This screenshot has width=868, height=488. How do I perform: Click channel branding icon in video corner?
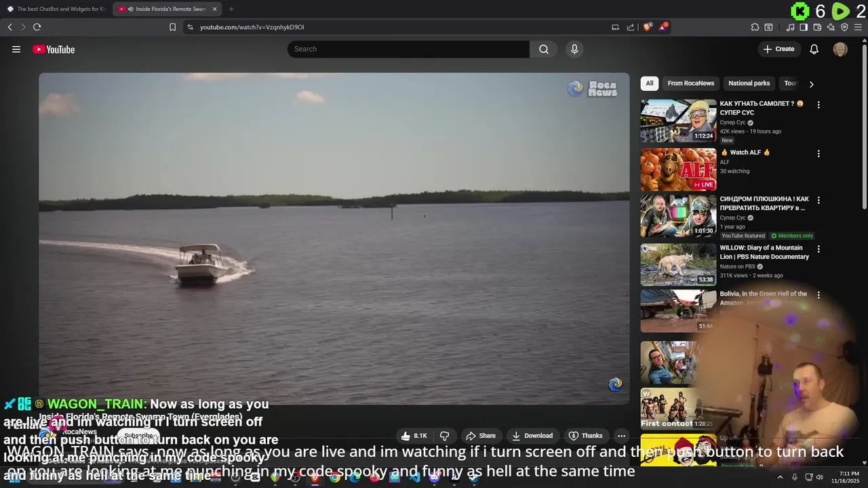point(615,385)
